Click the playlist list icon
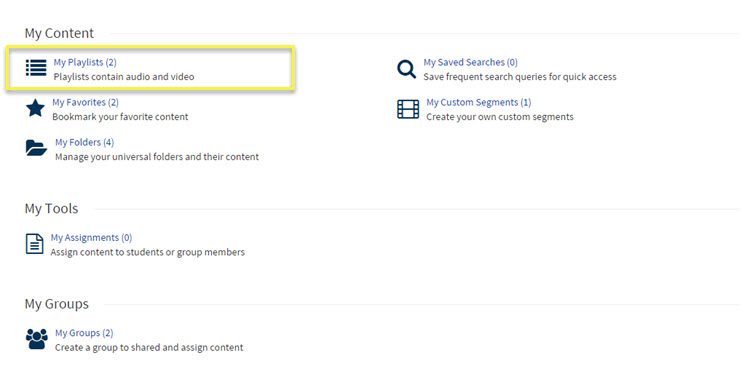This screenshot has height=382, width=750. point(36,68)
